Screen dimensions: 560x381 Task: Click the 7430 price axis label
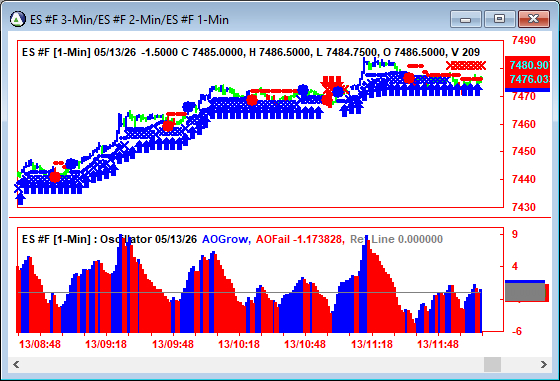(524, 207)
